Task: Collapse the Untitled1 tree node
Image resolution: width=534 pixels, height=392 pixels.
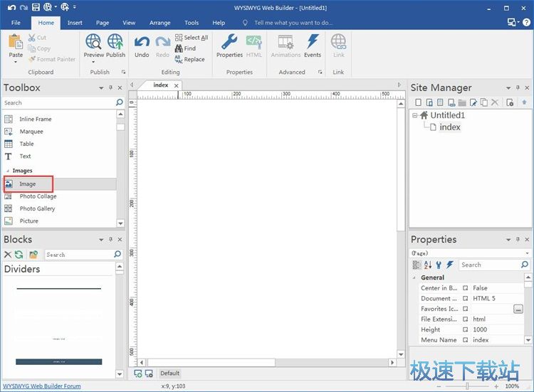Action: click(x=415, y=115)
